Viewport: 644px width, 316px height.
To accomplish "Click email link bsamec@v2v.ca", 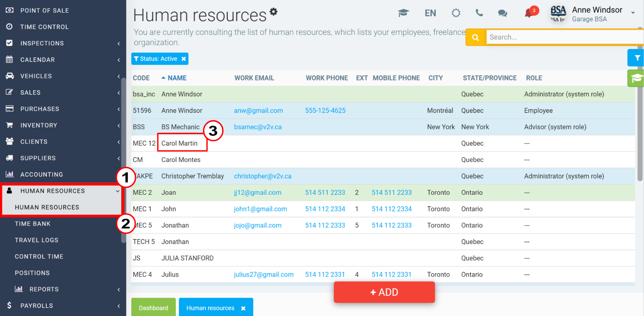I will tap(258, 127).
